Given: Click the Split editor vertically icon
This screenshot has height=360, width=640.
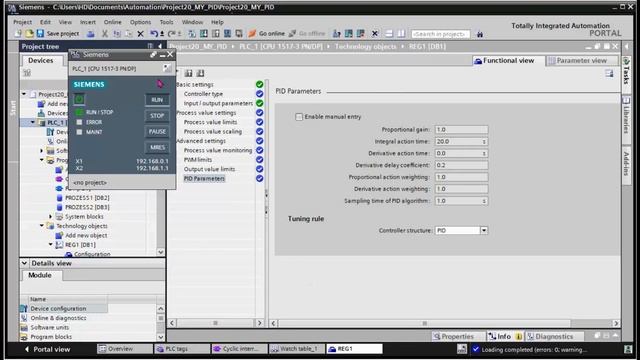Looking at the screenshot, I should pos(401,33).
